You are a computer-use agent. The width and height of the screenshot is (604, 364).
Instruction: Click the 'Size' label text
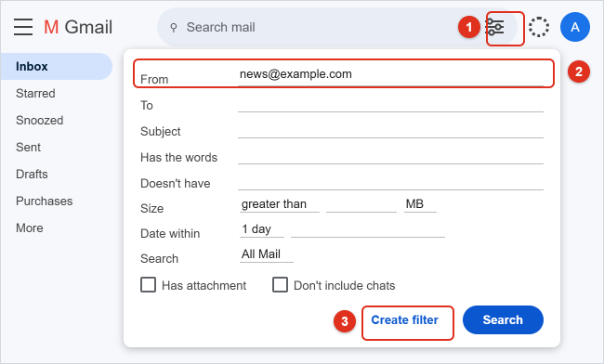[152, 208]
